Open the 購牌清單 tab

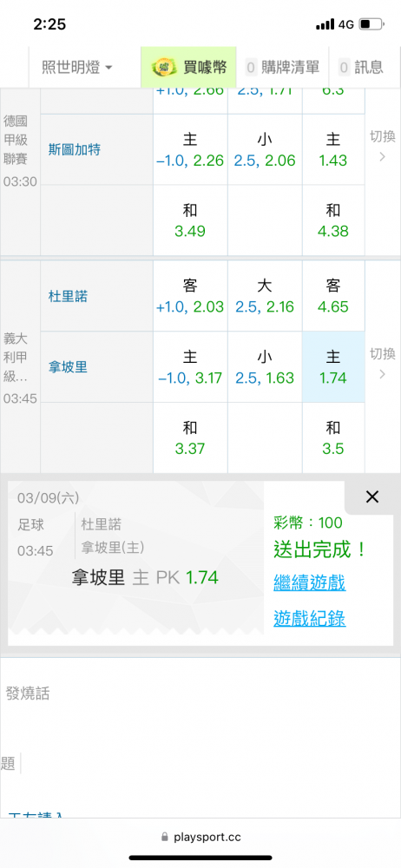pos(282,68)
